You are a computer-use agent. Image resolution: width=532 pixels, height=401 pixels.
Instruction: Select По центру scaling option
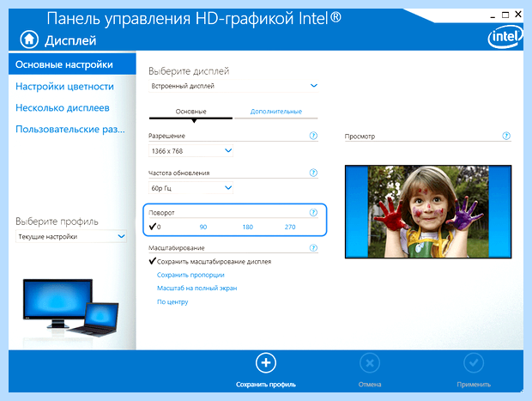click(x=172, y=302)
